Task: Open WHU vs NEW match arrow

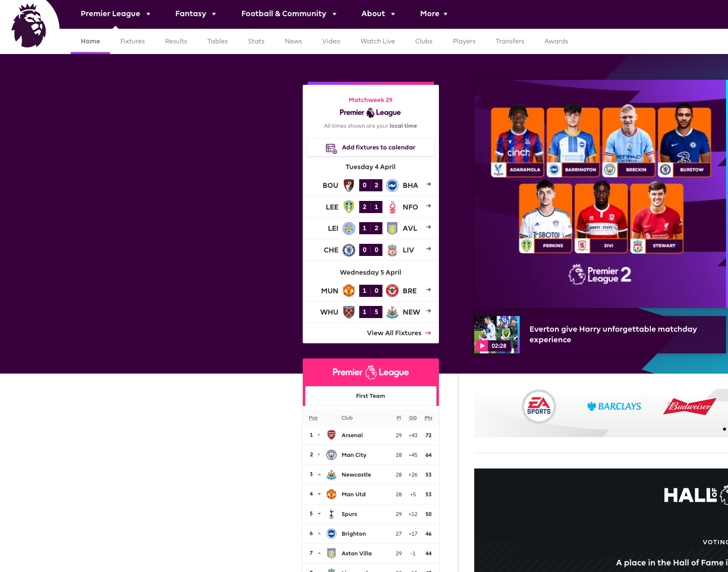Action: point(428,311)
